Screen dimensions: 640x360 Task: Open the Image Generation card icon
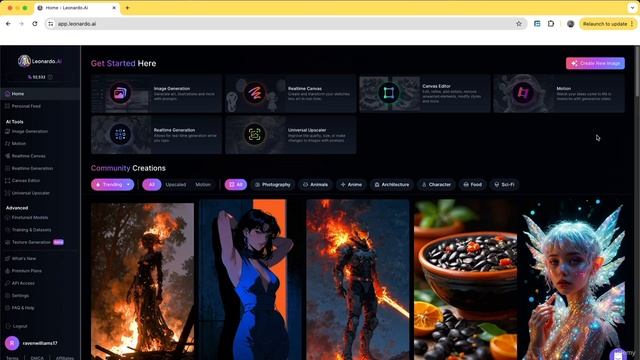click(120, 93)
